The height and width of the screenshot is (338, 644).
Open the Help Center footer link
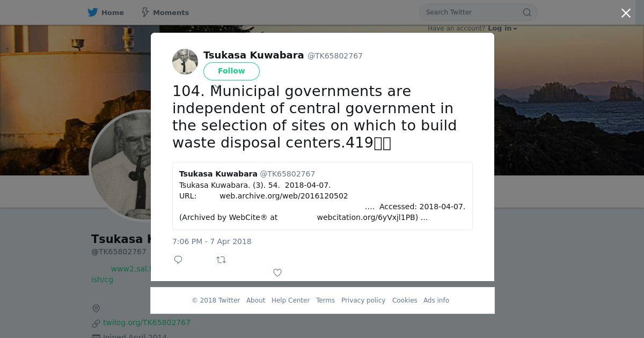pyautogui.click(x=290, y=300)
